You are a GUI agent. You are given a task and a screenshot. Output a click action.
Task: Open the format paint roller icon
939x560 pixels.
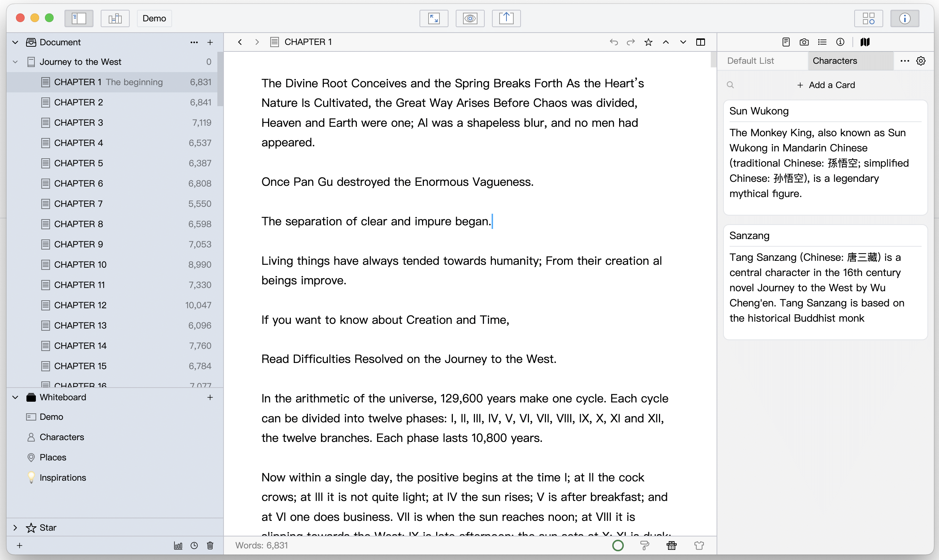click(x=645, y=545)
